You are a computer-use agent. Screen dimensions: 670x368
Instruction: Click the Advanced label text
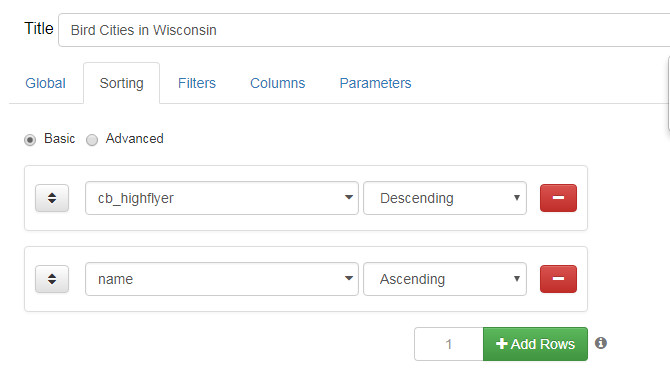click(135, 138)
